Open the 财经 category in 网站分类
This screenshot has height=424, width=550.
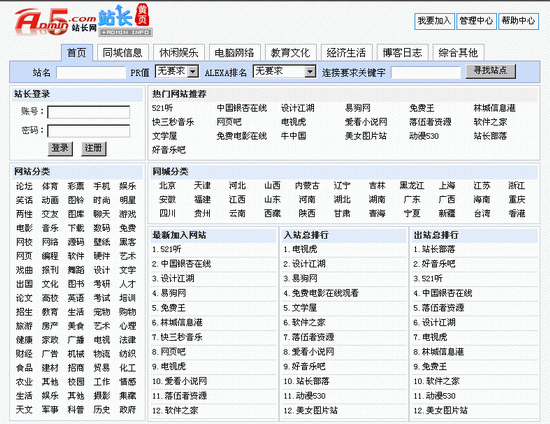click(x=24, y=354)
